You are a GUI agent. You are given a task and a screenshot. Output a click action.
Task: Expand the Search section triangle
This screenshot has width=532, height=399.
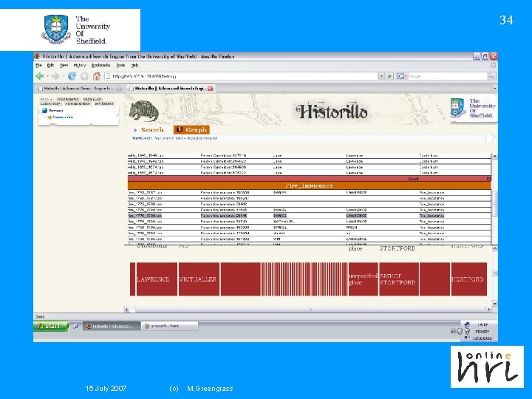click(x=135, y=130)
